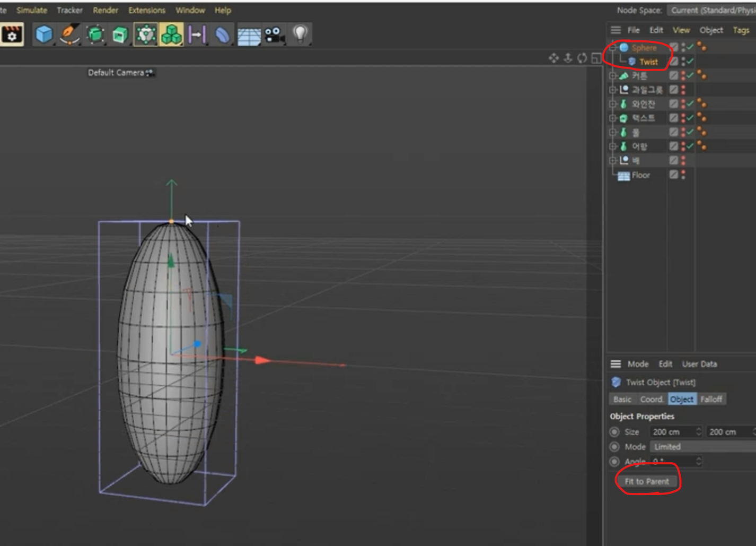Expand the 과일그릇 object hierarchy
Image resolution: width=756 pixels, height=546 pixels.
click(x=613, y=90)
